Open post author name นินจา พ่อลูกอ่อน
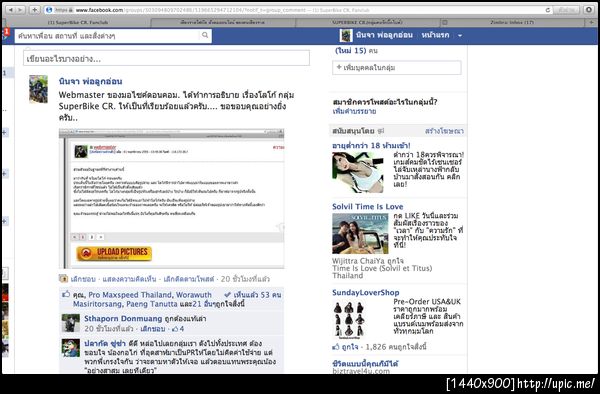Viewport: 600px width, 394px height. pos(90,81)
